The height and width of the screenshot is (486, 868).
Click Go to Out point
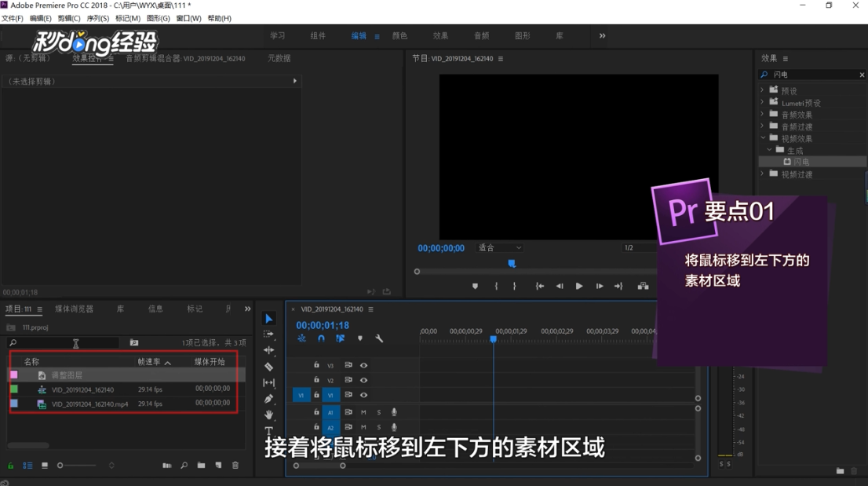(x=619, y=286)
